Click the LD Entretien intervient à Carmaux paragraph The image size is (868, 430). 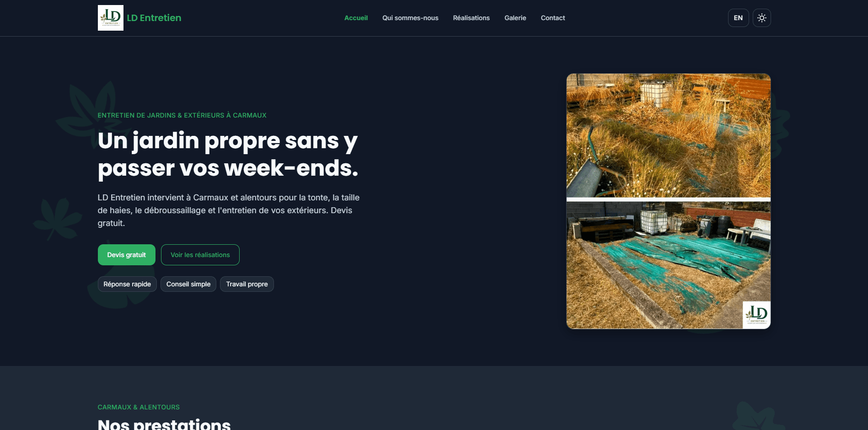pyautogui.click(x=229, y=210)
